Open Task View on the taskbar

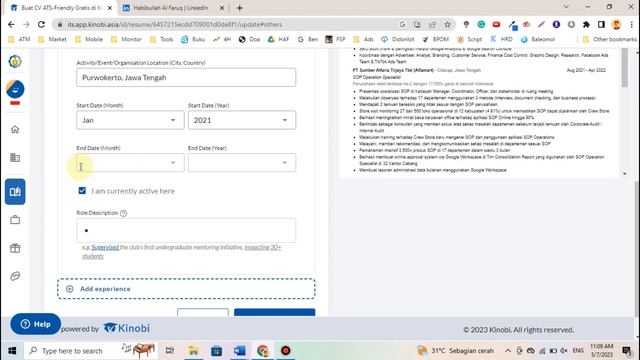click(170, 351)
